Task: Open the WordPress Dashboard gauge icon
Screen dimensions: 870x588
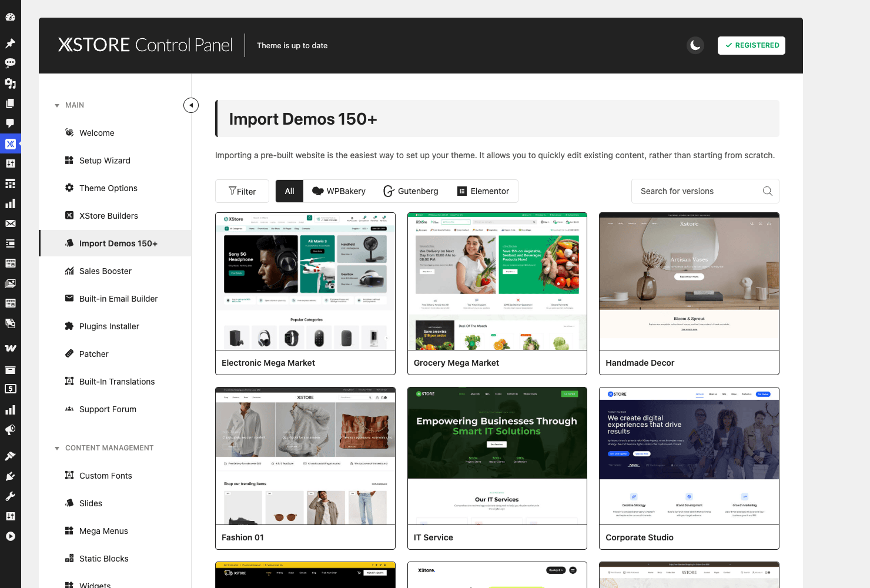Action: point(10,17)
